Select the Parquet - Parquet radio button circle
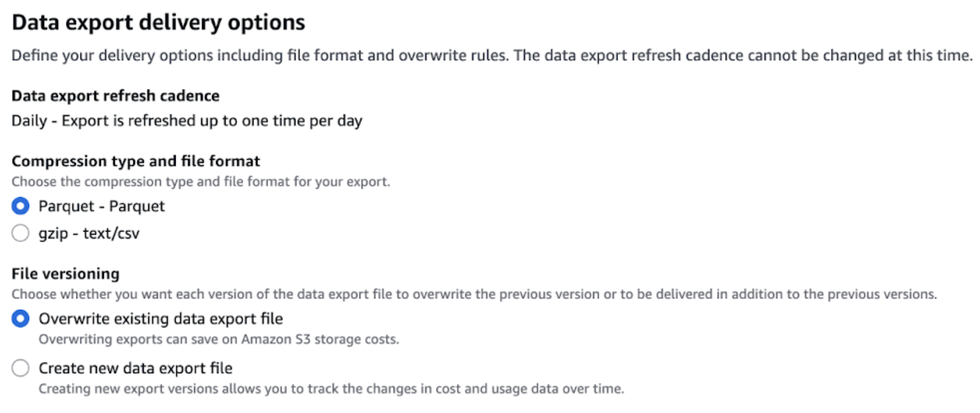The image size is (980, 413). pos(20,206)
